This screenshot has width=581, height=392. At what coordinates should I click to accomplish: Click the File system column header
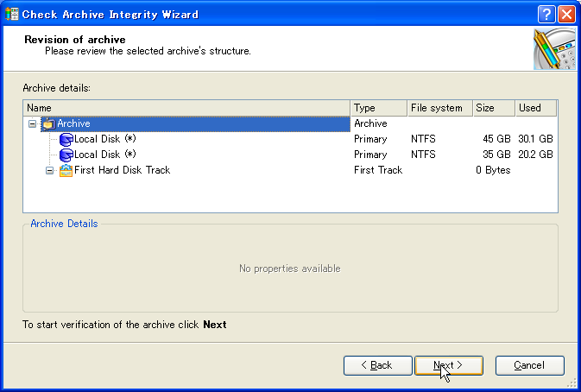coord(439,108)
